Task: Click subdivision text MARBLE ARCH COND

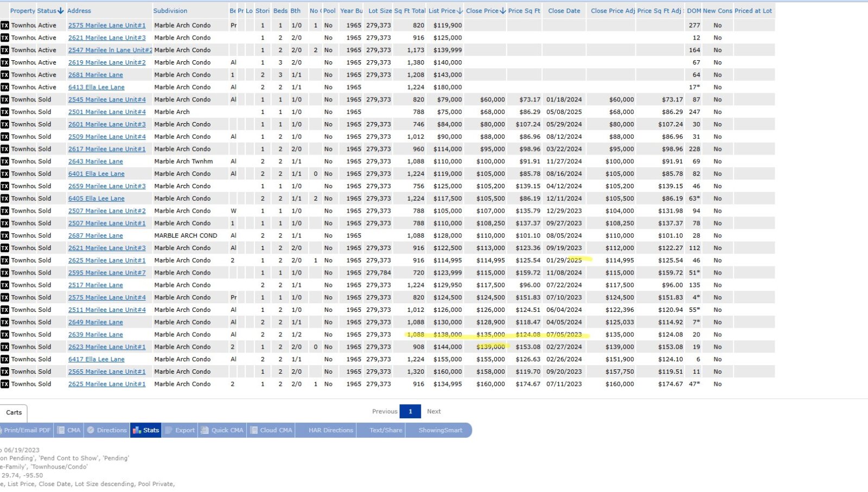Action: [x=186, y=235]
